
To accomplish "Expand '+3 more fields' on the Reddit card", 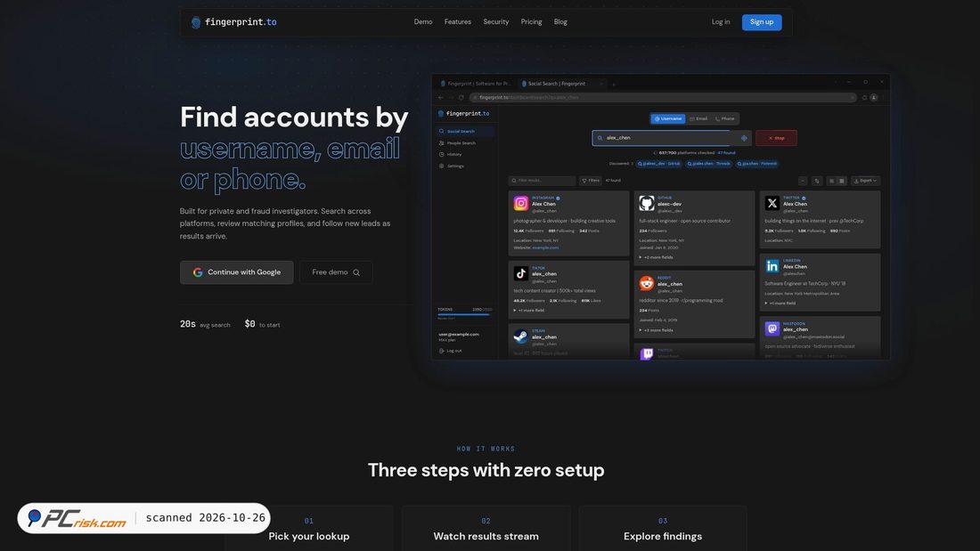I will (x=657, y=330).
